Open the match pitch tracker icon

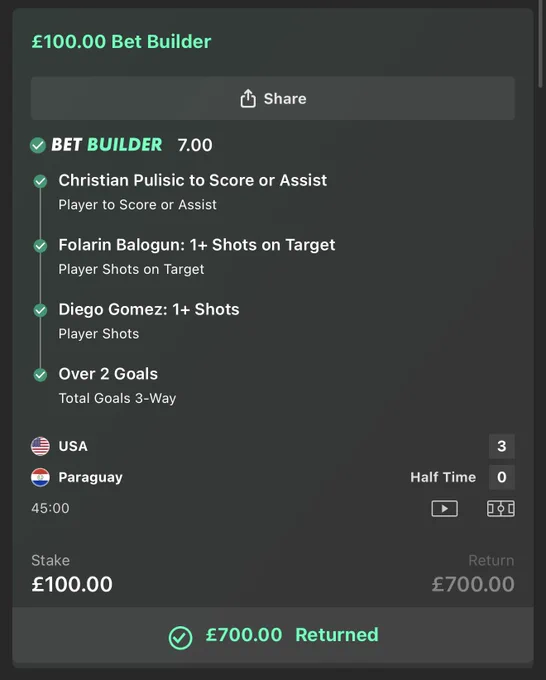click(x=501, y=508)
